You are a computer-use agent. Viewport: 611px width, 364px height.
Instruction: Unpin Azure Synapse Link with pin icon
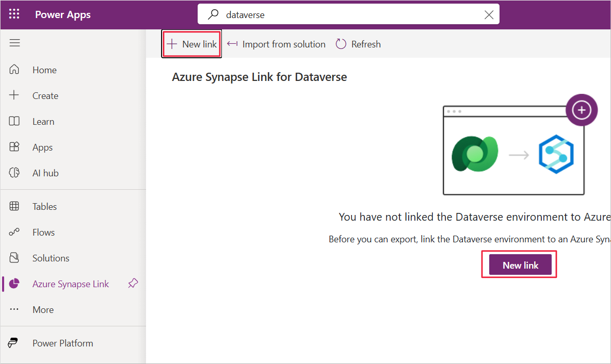tap(133, 284)
